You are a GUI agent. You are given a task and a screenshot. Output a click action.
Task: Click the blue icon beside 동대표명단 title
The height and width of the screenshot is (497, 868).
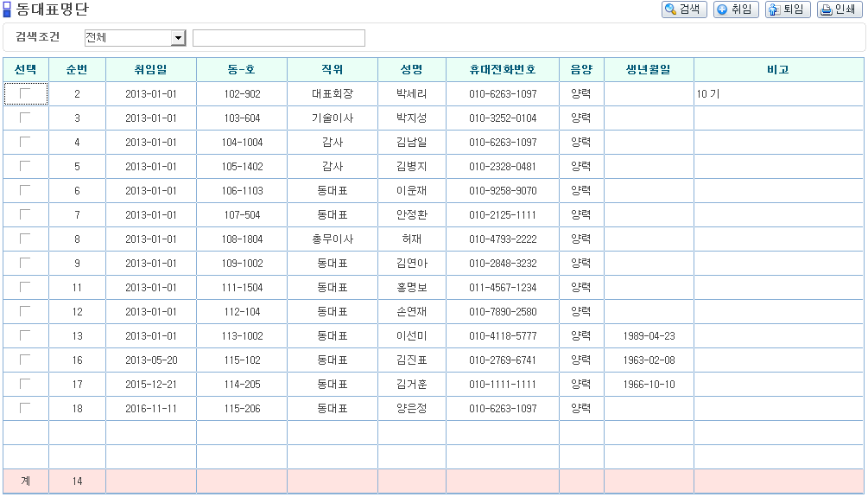7,10
